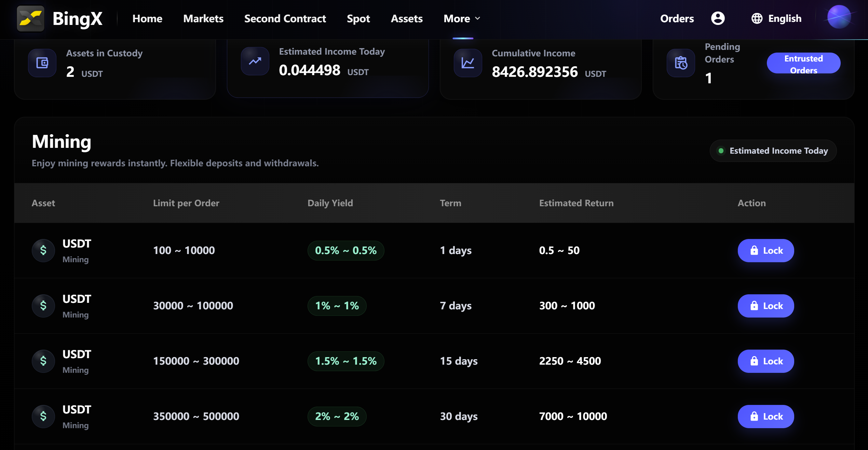
Task: Click the globe language icon
Action: tap(757, 18)
